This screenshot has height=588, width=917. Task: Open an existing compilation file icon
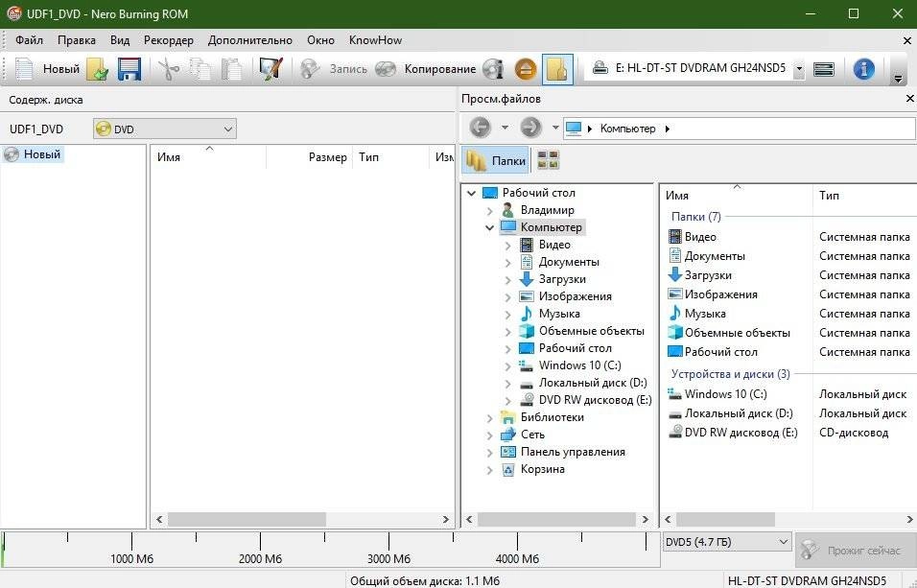tap(98, 69)
